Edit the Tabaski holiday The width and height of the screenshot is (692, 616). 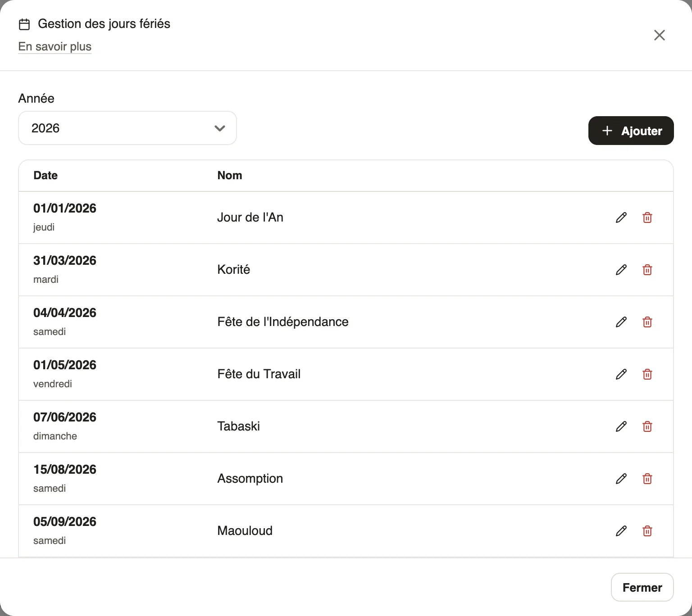click(621, 426)
